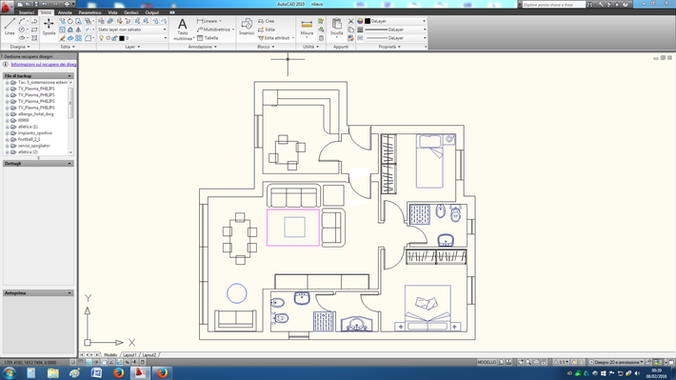The width and height of the screenshot is (676, 380).
Task: Expand the impianto_sportivo tree node
Action: pos(7,133)
